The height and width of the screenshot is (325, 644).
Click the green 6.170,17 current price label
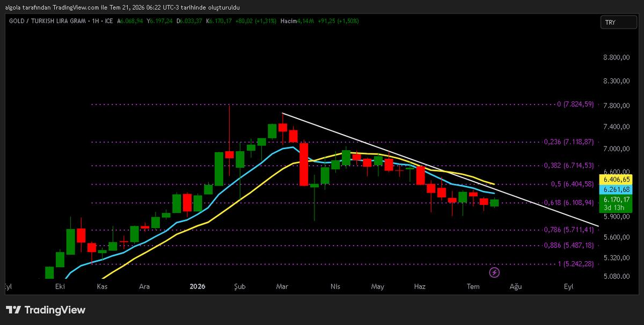(x=616, y=200)
